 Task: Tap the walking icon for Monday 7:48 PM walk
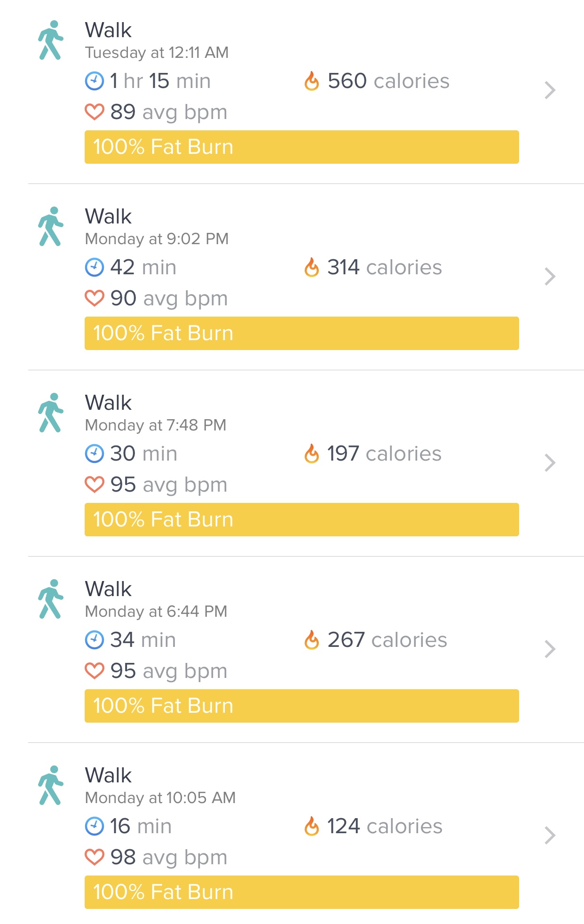tap(51, 413)
